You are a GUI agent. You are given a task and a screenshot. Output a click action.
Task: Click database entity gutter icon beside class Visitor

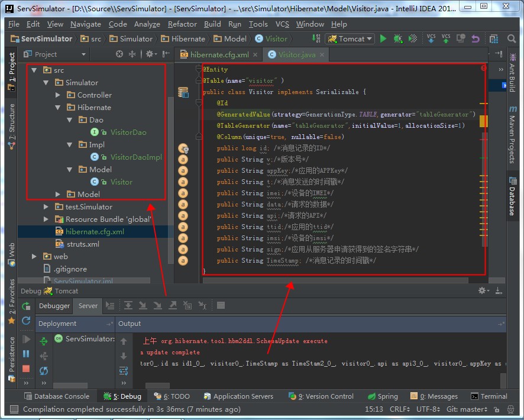tap(183, 92)
